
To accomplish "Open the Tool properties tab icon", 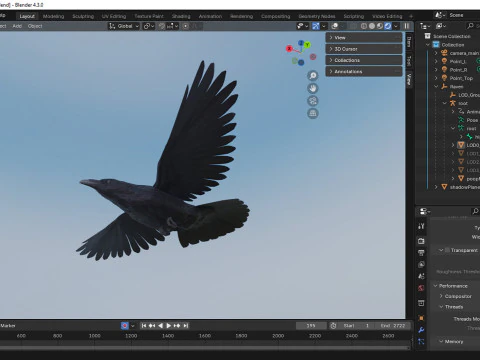I will [421, 226].
